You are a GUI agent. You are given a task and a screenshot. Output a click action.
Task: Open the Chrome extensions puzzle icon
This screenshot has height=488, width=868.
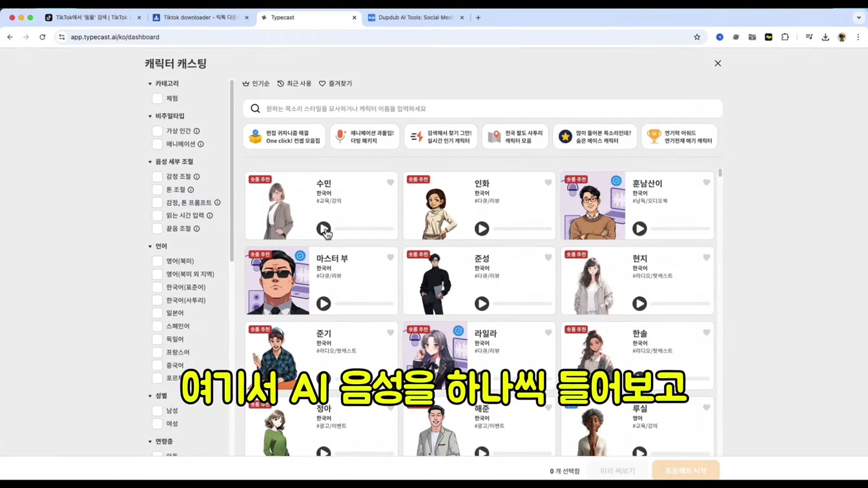(785, 37)
